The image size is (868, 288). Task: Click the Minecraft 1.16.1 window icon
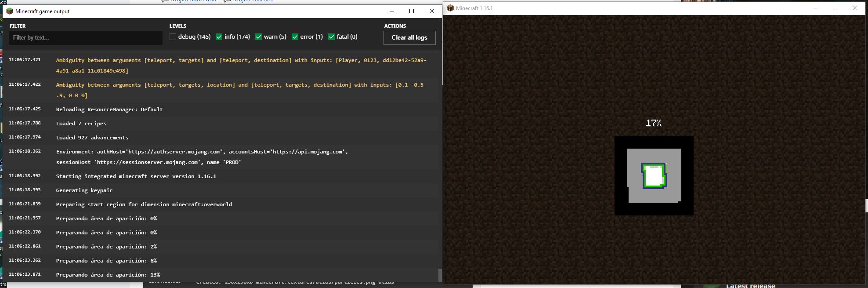coord(450,8)
